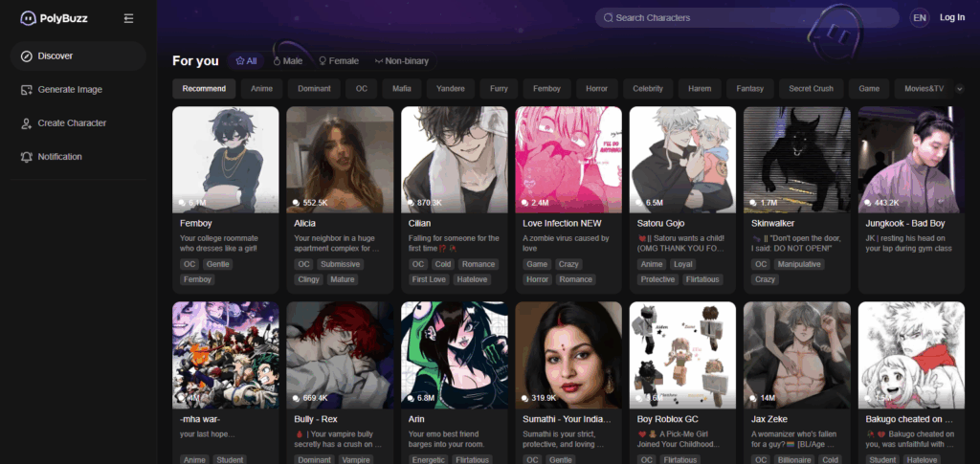This screenshot has width=980, height=464.
Task: Open the Sumathi character thumbnail
Action: [568, 355]
